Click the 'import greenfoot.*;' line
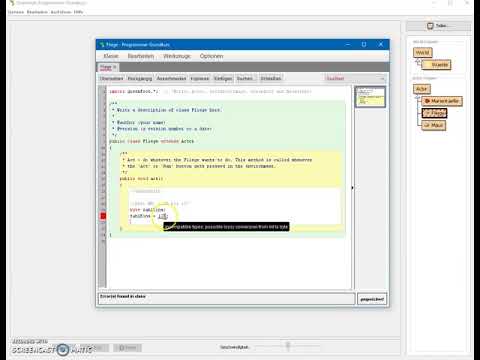Viewport: 480px width, 360px height. pos(134,91)
